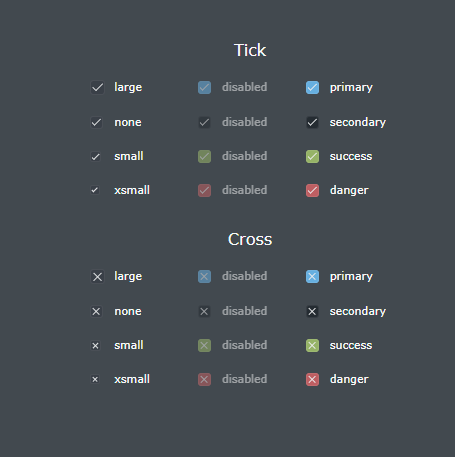
Task: Toggle the 'none' size tick checkbox
Action: pyautogui.click(x=97, y=122)
